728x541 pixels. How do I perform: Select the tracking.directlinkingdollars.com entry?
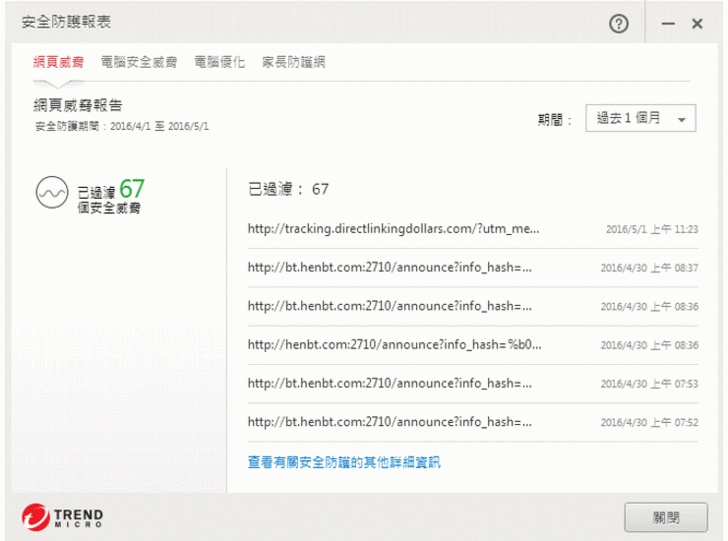394,229
